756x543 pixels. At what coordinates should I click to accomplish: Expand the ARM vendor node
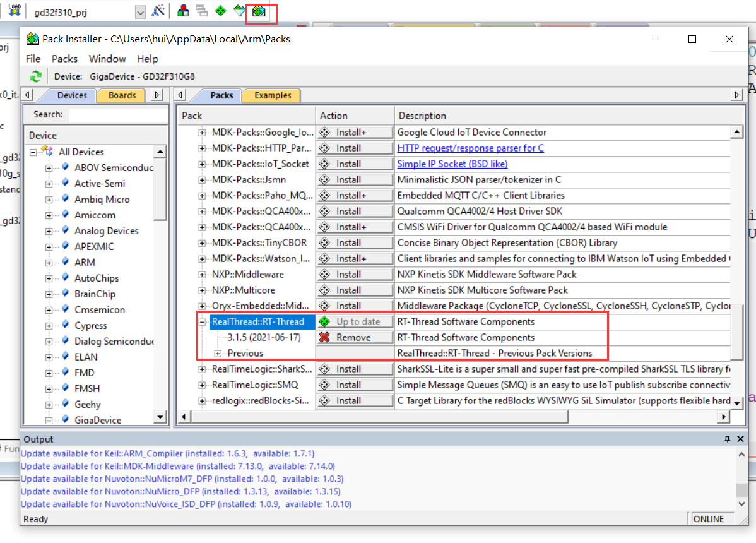point(49,262)
